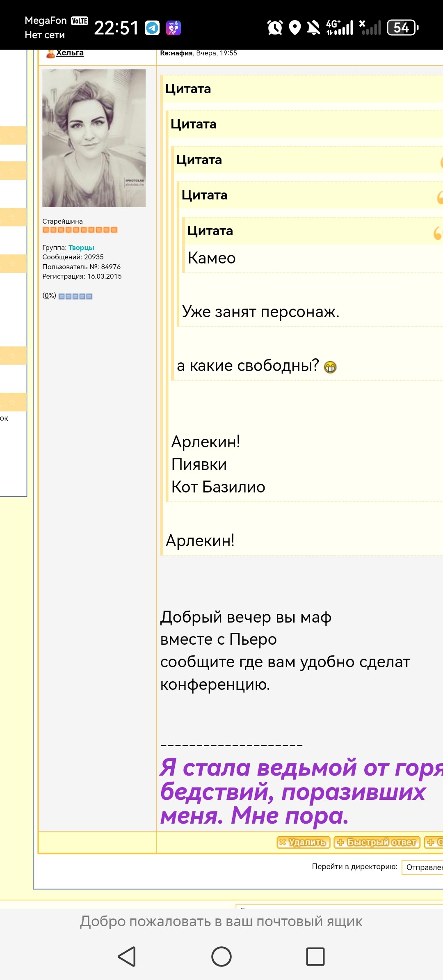
Task: Click the grinning smiley emoji
Action: tap(330, 367)
